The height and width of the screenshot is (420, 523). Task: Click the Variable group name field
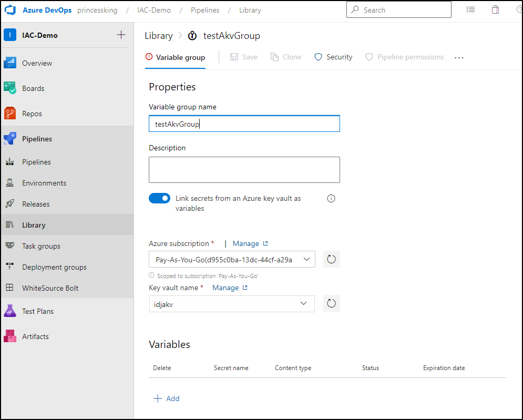pyautogui.click(x=244, y=124)
